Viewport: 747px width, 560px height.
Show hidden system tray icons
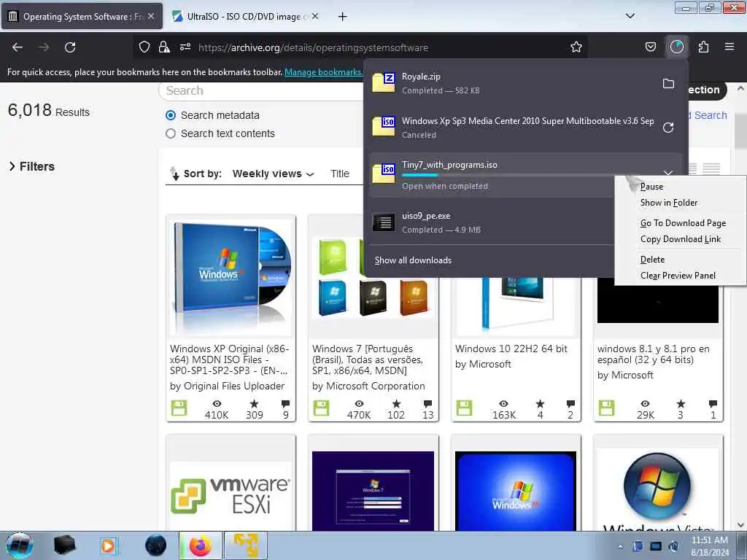pyautogui.click(x=620, y=546)
